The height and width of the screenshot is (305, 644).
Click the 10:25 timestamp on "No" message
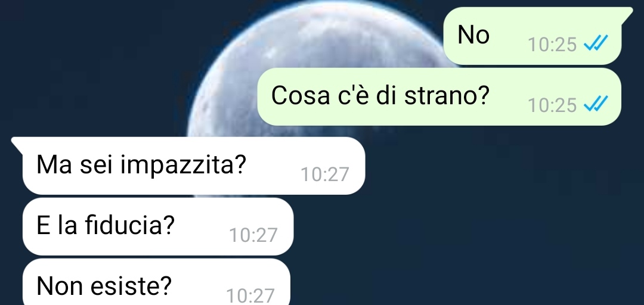552,44
